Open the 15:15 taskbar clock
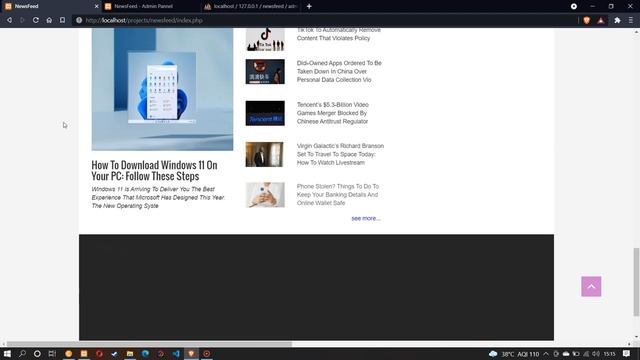Image resolution: width=640 pixels, height=360 pixels. point(609,354)
